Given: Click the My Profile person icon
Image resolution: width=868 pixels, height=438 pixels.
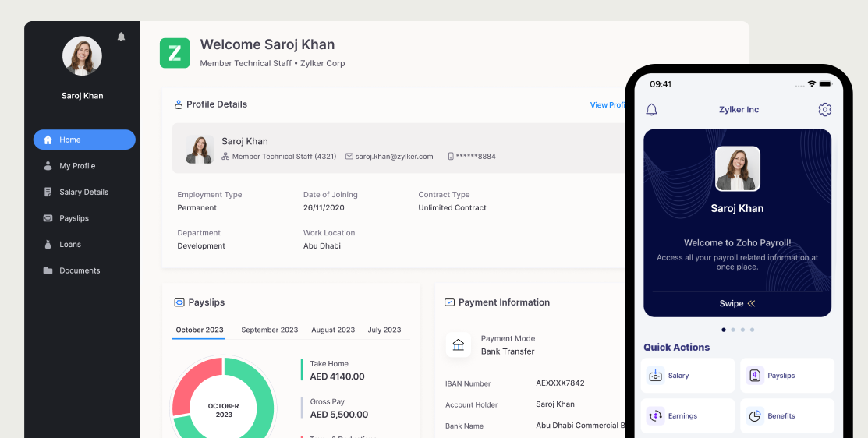Looking at the screenshot, I should [x=48, y=166].
